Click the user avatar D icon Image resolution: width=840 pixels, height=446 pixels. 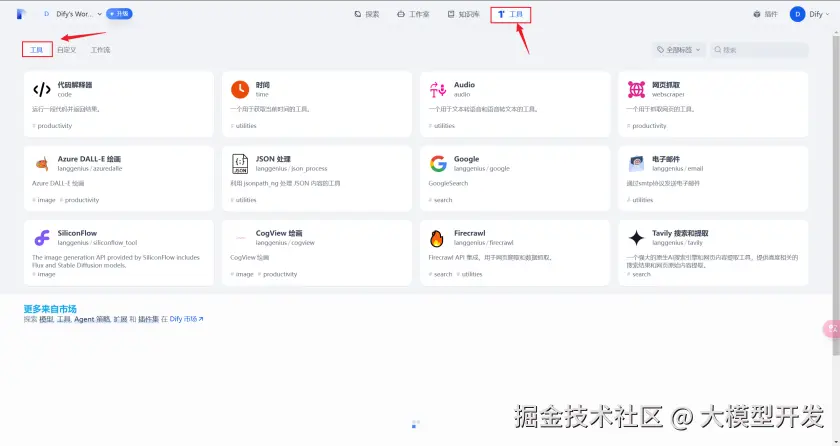point(797,14)
